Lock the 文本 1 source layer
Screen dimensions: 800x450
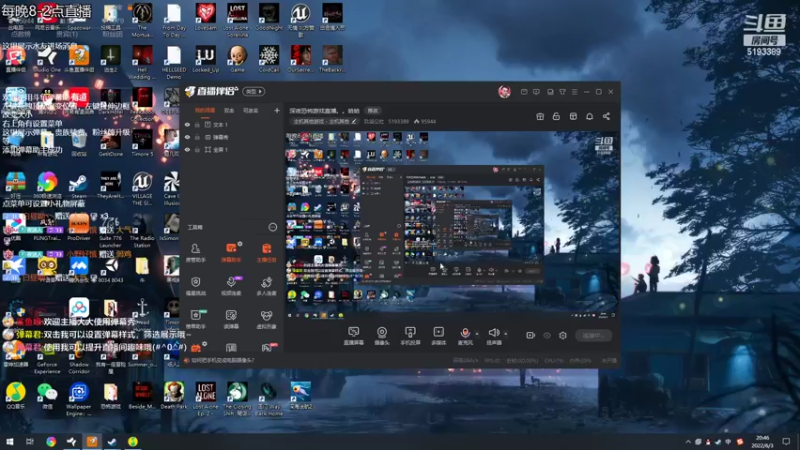[197, 124]
